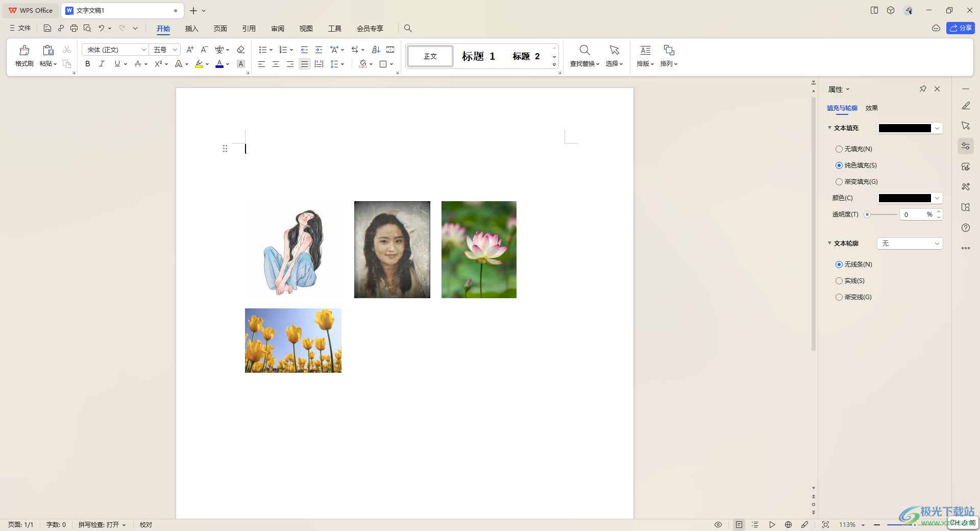
Task: Click the Sort icon in ribbon
Action: coord(376,50)
